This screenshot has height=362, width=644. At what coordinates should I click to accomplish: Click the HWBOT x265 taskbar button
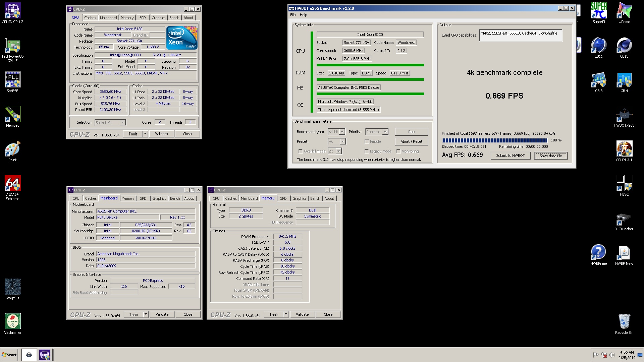pos(29,355)
